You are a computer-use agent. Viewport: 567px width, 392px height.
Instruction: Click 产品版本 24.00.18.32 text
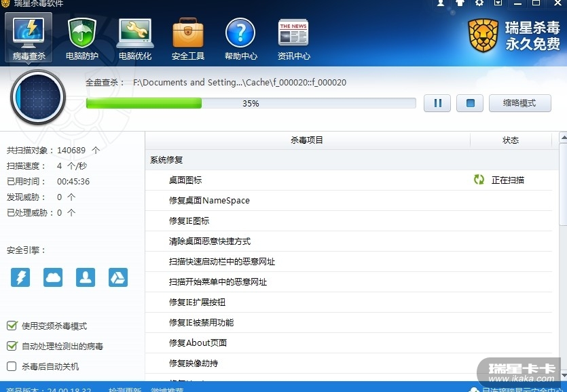(49, 389)
